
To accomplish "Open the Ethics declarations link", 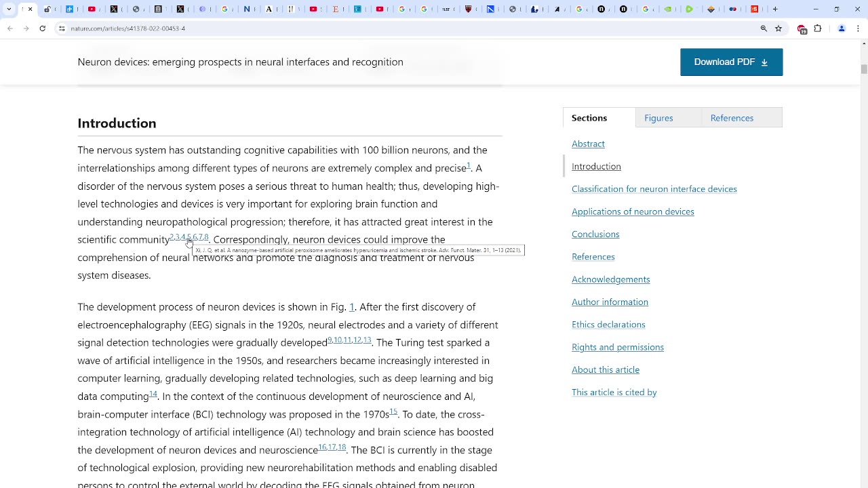I will (608, 324).
